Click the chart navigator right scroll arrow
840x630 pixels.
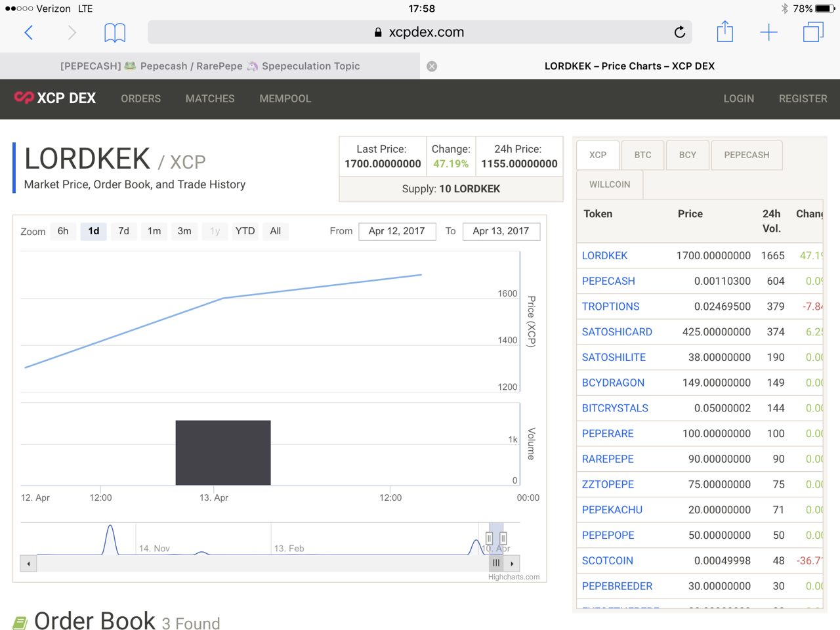coord(512,563)
